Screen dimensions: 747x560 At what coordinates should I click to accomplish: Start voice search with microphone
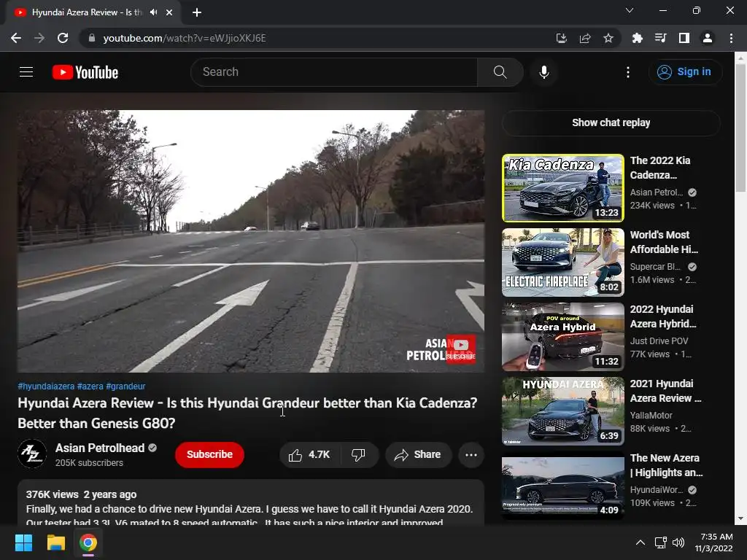[x=543, y=72]
